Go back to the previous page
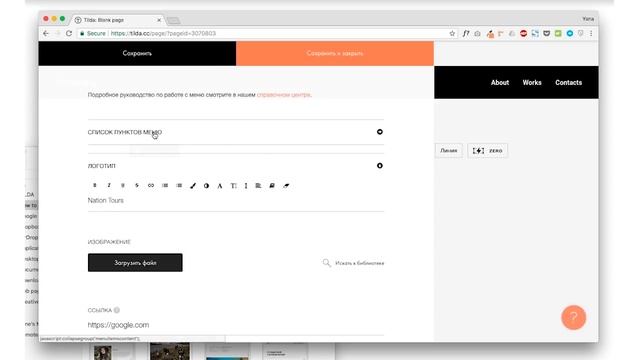The height and width of the screenshot is (360, 640). pos(46,33)
